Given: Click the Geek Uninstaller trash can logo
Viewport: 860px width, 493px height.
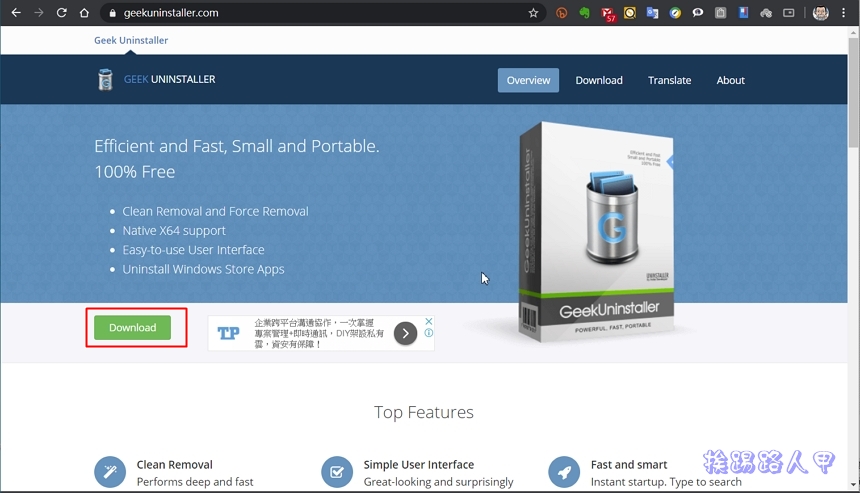Looking at the screenshot, I should click(x=105, y=80).
